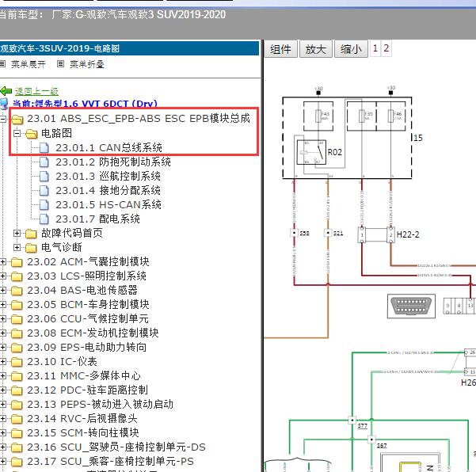
Task: Click folder icon of 23.09 EPS
Action: tap(17, 348)
